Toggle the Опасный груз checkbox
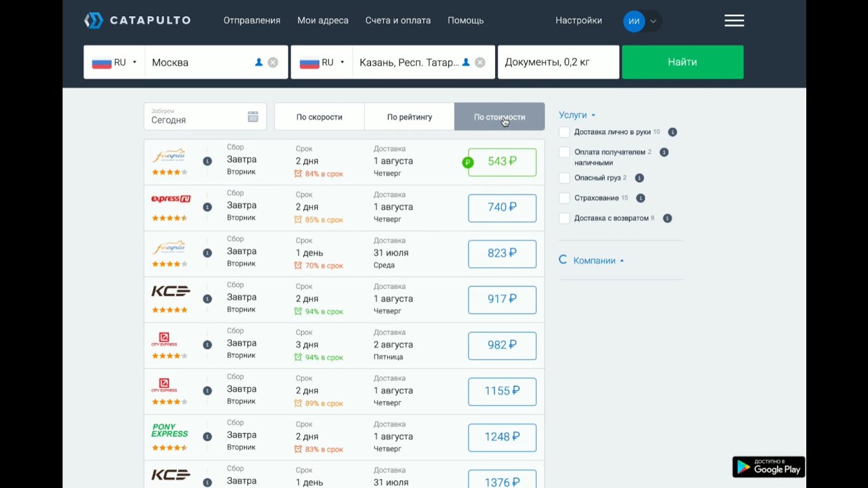The width and height of the screenshot is (868, 488). [x=564, y=178]
